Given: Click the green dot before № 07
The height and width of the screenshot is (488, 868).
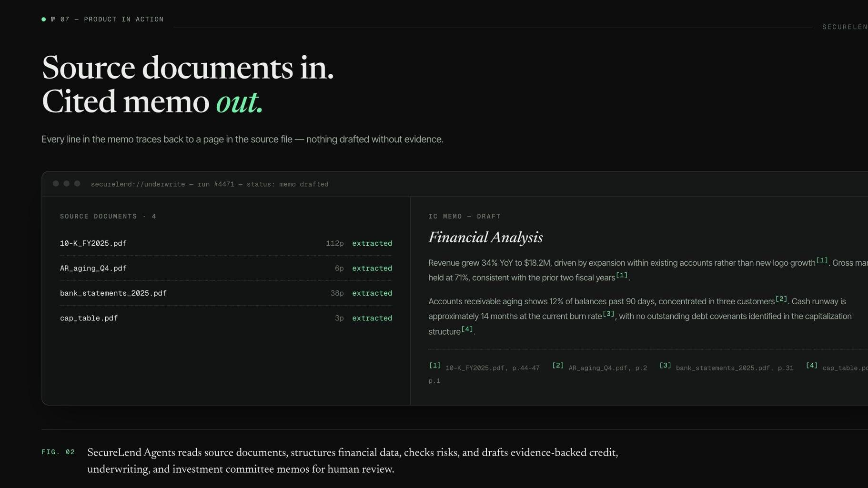Looking at the screenshot, I should (x=44, y=20).
